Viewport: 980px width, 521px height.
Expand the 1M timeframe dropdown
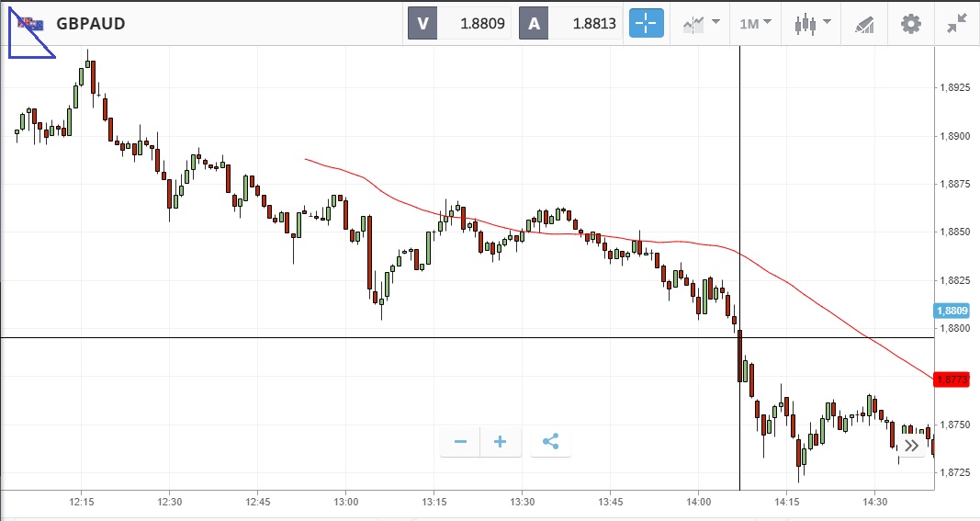[x=755, y=24]
